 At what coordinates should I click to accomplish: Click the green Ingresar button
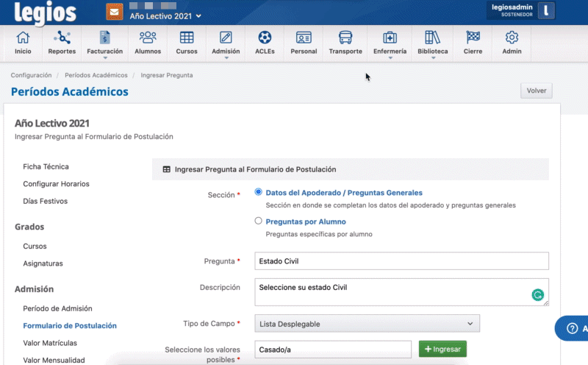click(442, 349)
